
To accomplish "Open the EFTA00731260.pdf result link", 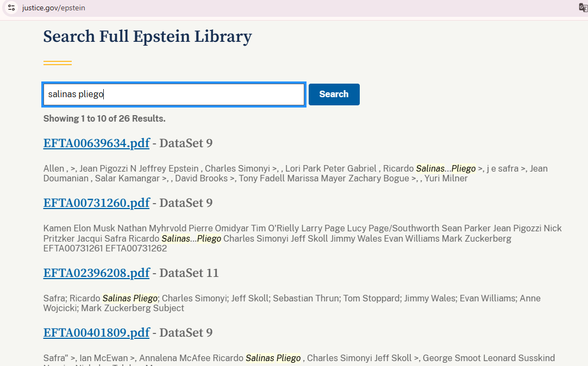I will pyautogui.click(x=96, y=203).
